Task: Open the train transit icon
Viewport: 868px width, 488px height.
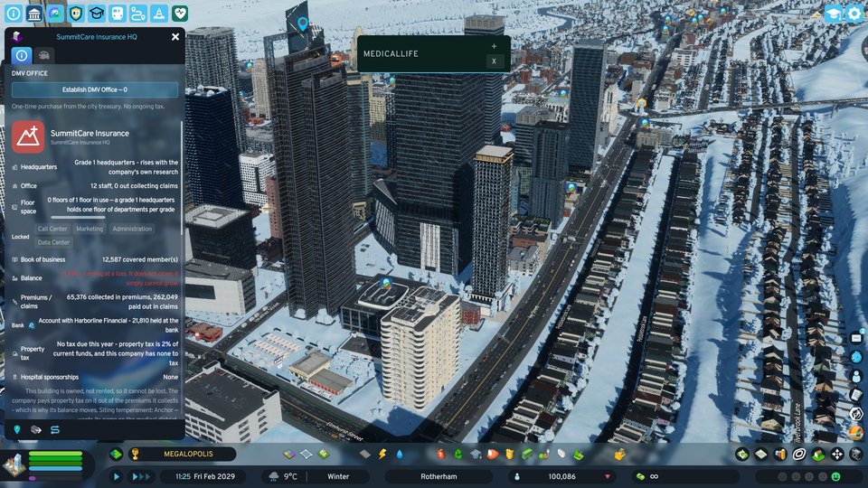Action: tap(118, 13)
